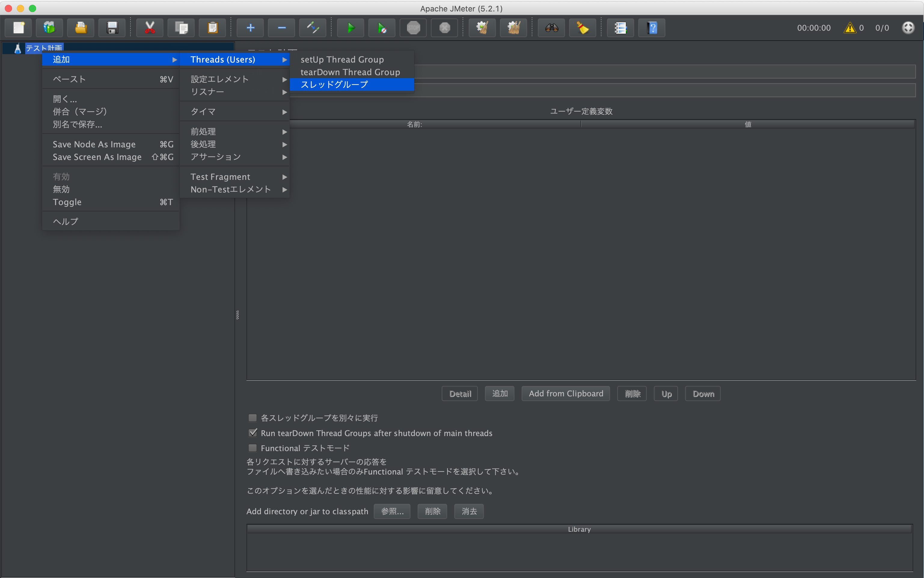The height and width of the screenshot is (578, 924).
Task: Click the Function Helper list icon
Action: tap(620, 28)
